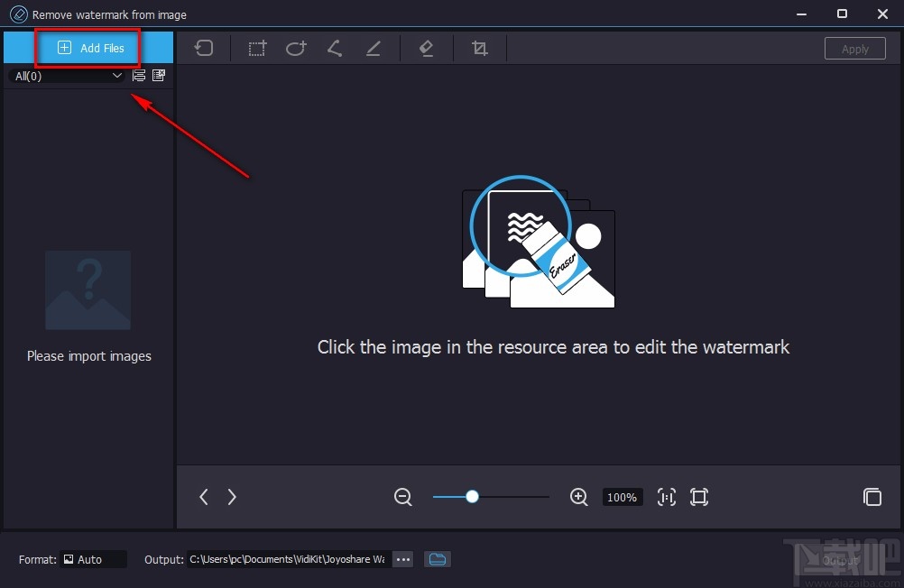Switch to list view in resource panel
904x588 pixels.
point(138,76)
